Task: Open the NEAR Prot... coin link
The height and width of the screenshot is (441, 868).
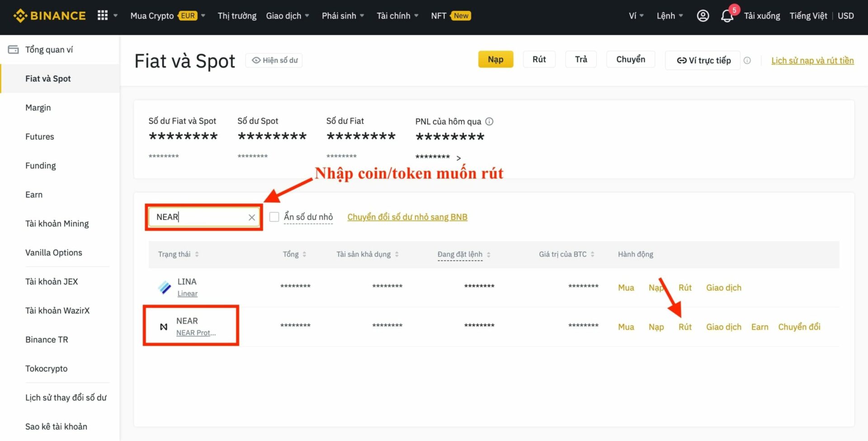Action: click(x=196, y=333)
